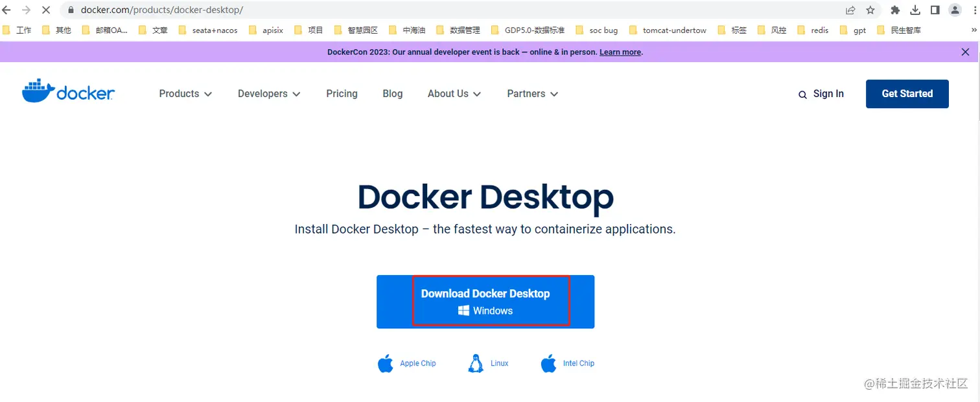
Task: Open the 工作 bookmark folder
Action: (17, 30)
